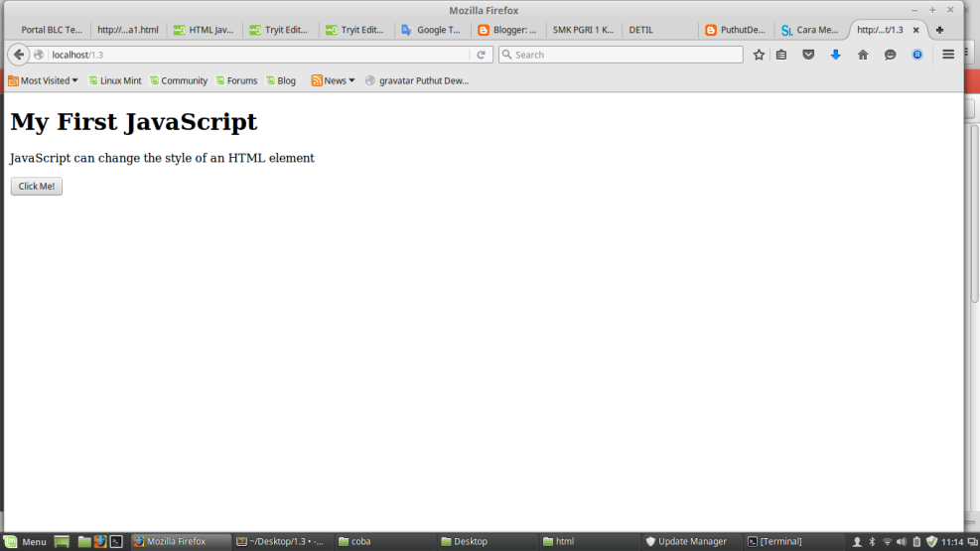Expand the Most Visited bookmarks dropdown
This screenshot has width=980, height=551.
point(43,80)
